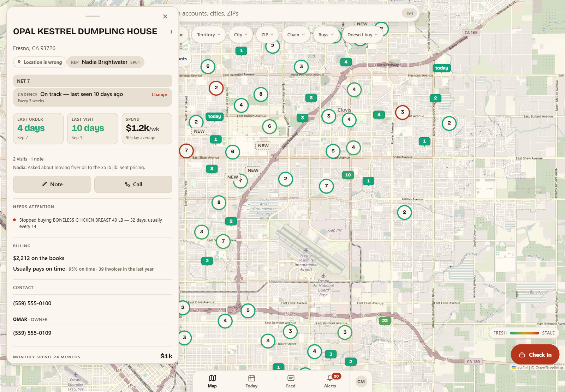
Task: Close the account detail panel
Action: tap(165, 17)
